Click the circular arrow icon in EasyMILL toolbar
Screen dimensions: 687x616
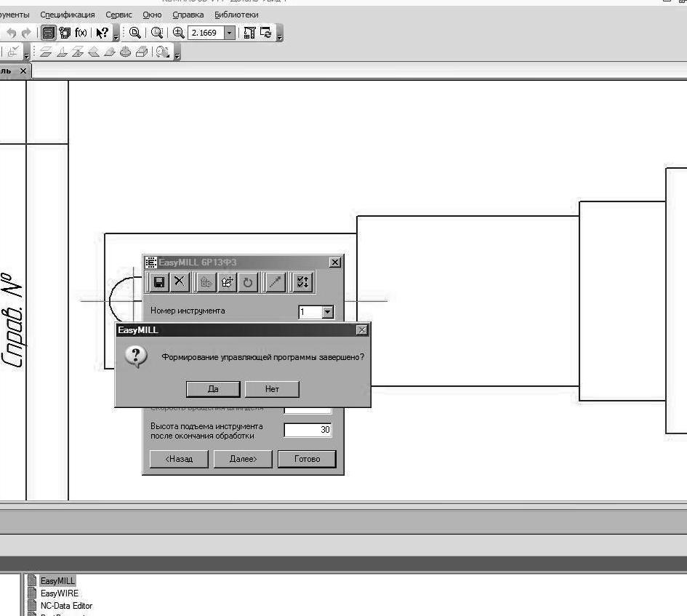click(248, 282)
